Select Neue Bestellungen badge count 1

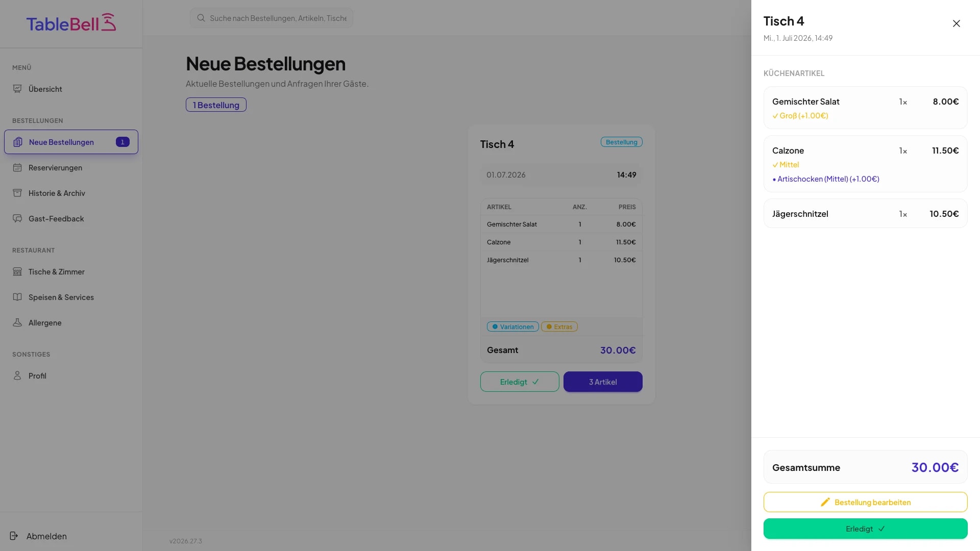(122, 142)
